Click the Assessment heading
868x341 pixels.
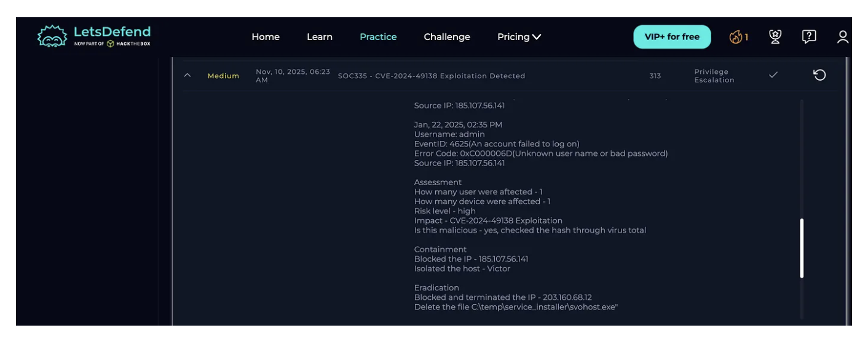(x=438, y=182)
